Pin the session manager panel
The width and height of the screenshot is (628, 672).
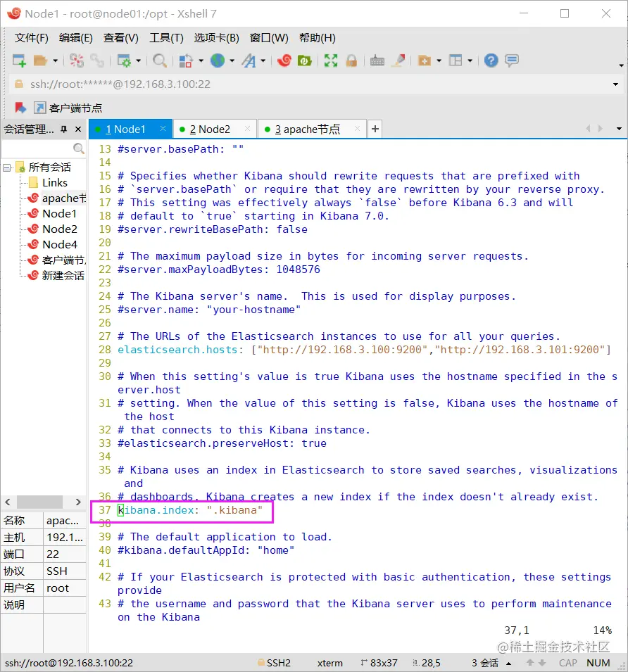coord(64,129)
